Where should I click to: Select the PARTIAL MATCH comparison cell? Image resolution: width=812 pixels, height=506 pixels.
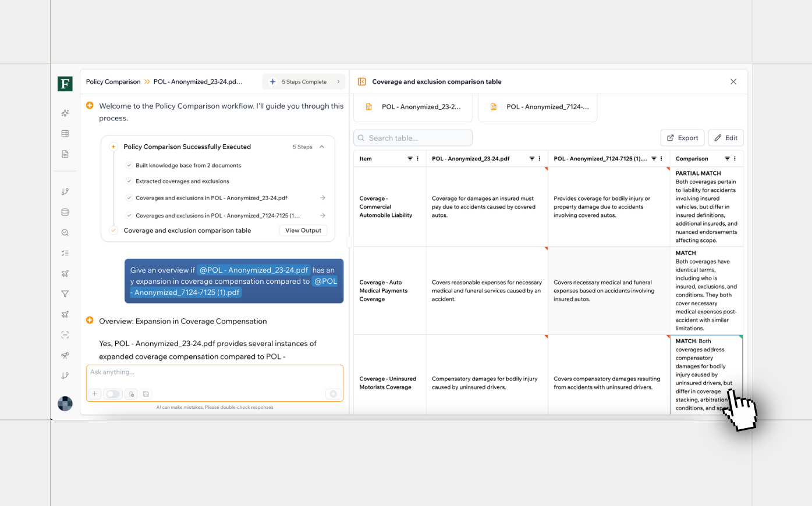click(707, 206)
